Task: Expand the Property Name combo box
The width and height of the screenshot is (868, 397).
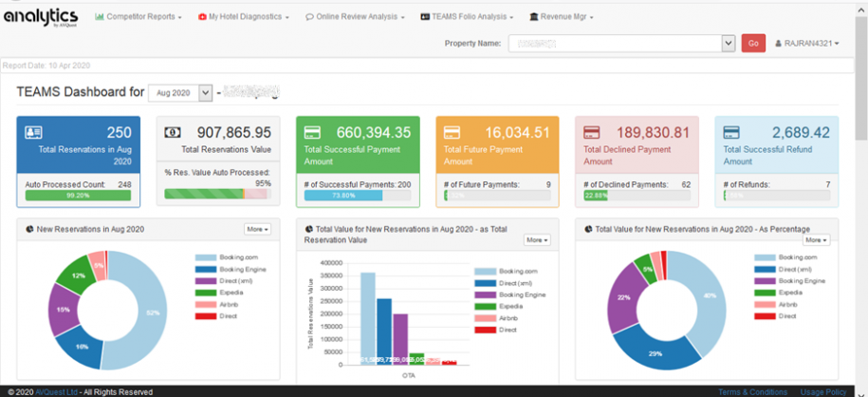Action: tap(729, 43)
